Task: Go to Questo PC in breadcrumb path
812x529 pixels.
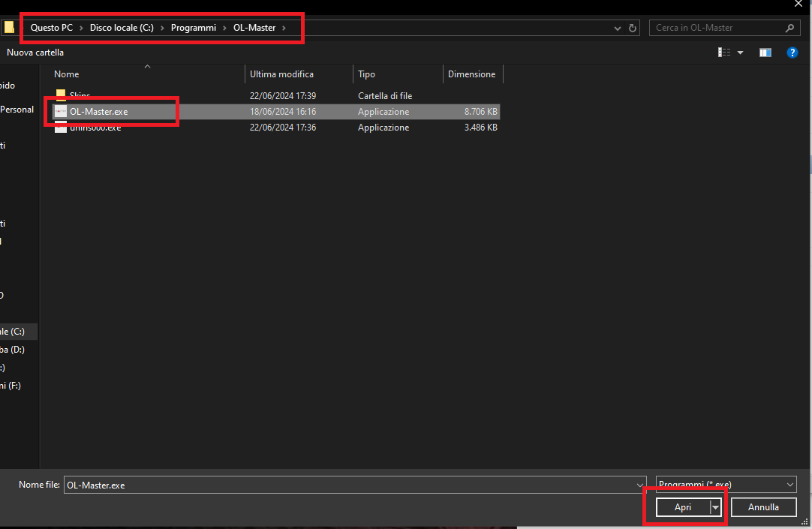Action: point(51,28)
